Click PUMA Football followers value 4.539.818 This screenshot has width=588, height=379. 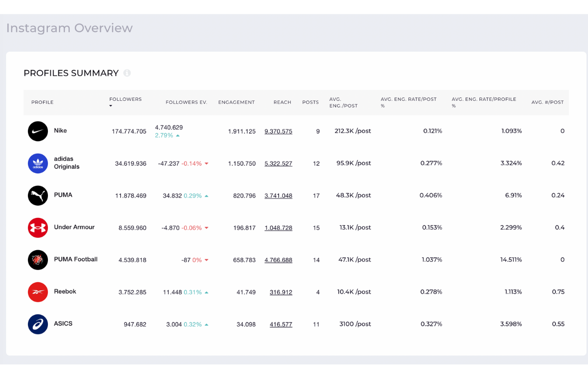click(132, 260)
